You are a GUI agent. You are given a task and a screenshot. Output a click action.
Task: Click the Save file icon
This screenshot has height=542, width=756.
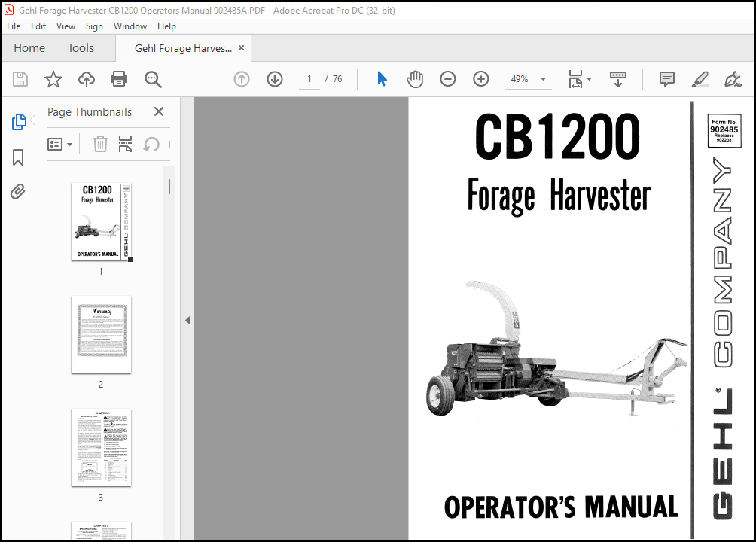pyautogui.click(x=20, y=79)
